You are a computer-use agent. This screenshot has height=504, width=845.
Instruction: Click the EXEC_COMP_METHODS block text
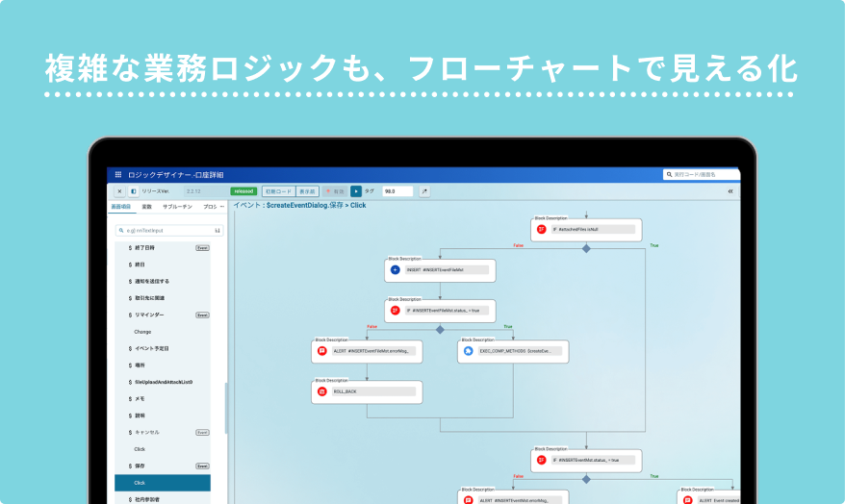coord(515,351)
